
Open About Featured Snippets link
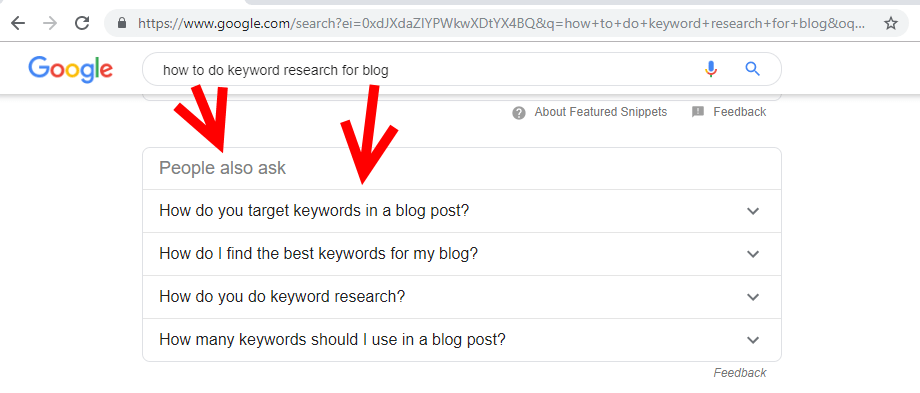pyautogui.click(x=600, y=112)
